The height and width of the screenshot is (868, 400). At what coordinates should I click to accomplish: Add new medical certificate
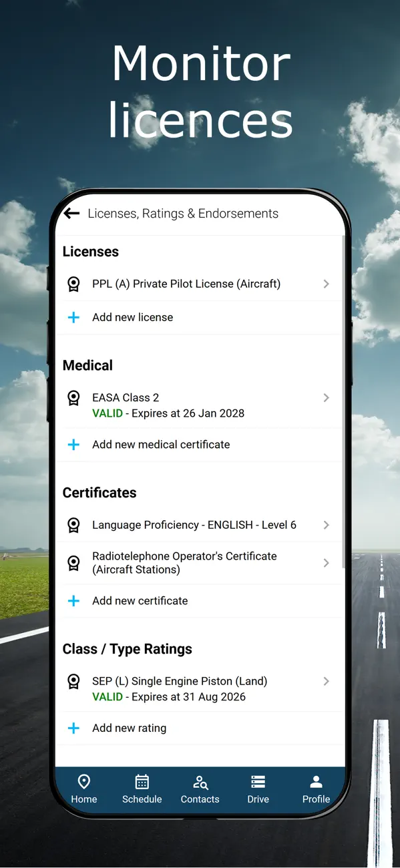199,445
